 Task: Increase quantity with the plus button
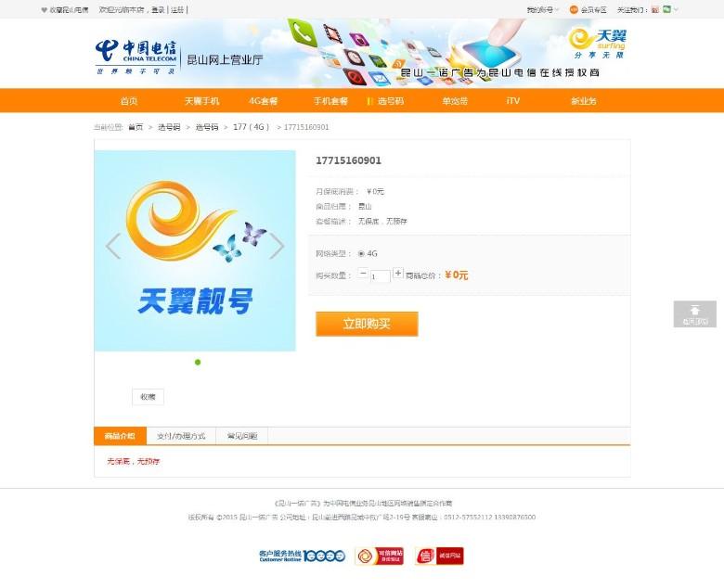click(398, 273)
